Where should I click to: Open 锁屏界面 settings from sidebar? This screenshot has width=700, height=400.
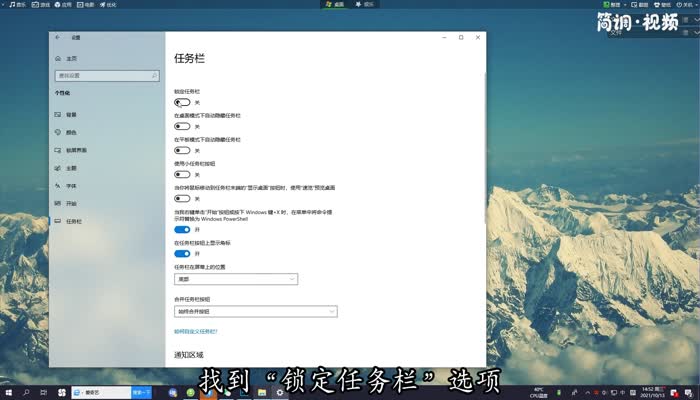pyautogui.click(x=75, y=150)
